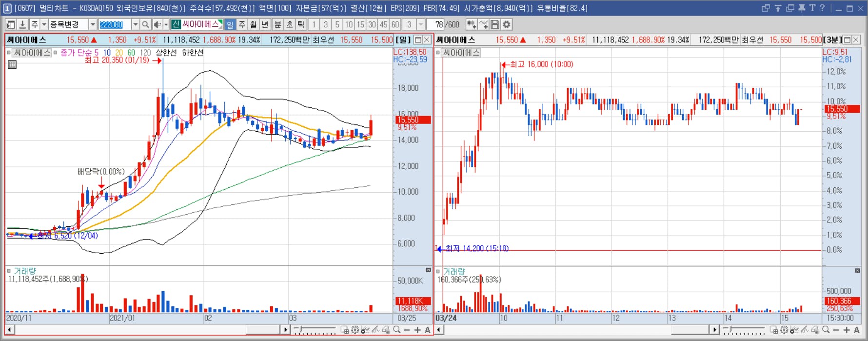Viewport: 868px width, 341px height.
Task: Click eraser tool icon under daily chart
Action: tap(386, 330)
